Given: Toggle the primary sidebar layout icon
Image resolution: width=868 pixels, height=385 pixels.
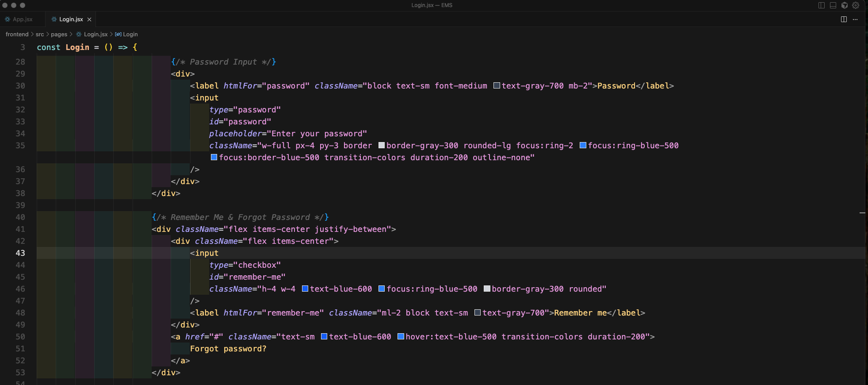Looking at the screenshot, I should [822, 5].
